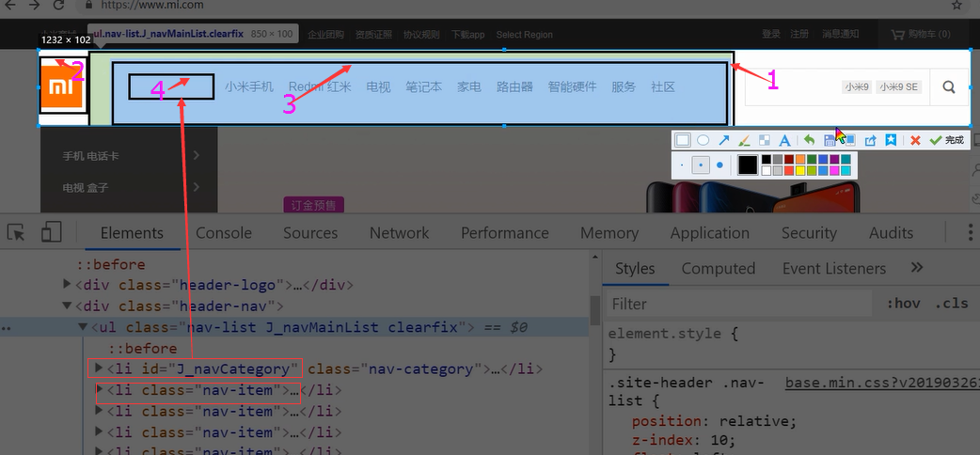
Task: Click the browser forward arrow
Action: (x=35, y=5)
